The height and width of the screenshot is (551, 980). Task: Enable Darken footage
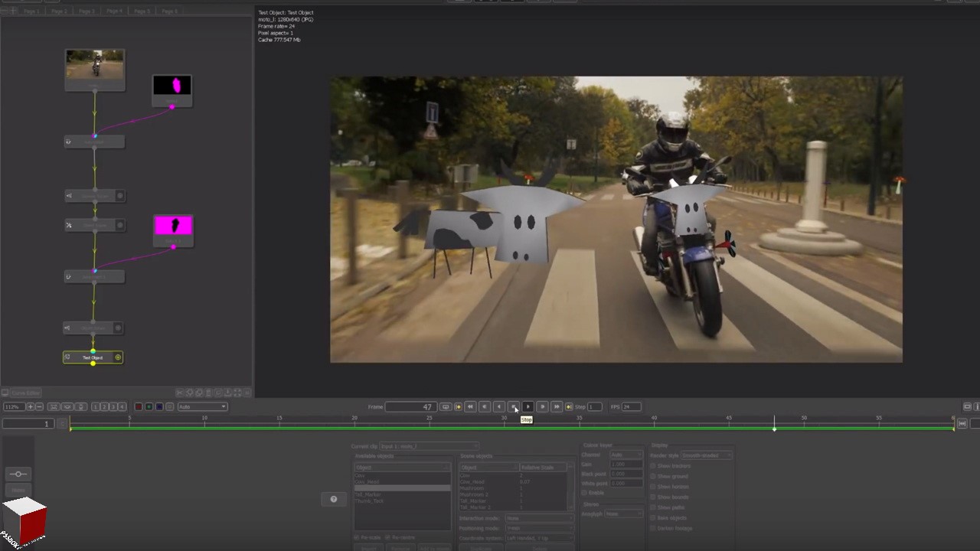tap(653, 528)
